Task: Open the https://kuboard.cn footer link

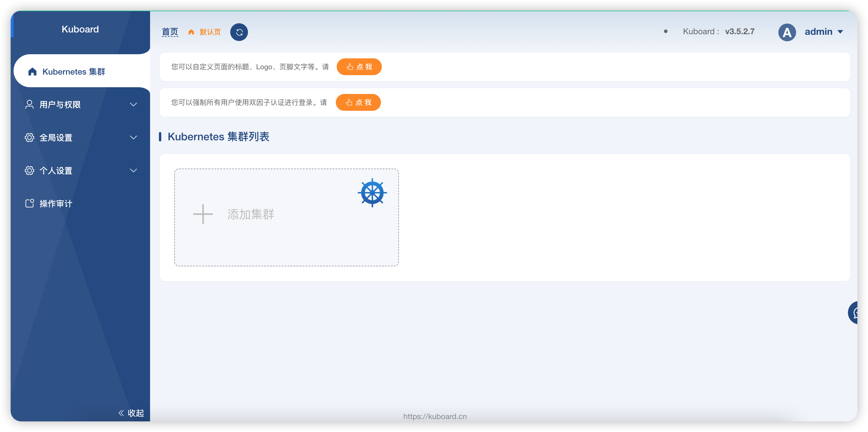Action: [435, 416]
